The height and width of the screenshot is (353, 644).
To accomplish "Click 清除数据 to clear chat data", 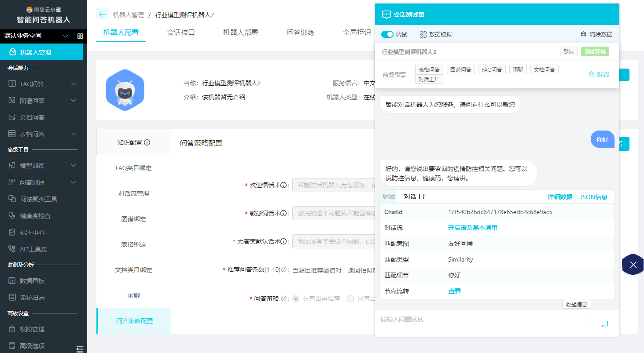I will coord(596,34).
